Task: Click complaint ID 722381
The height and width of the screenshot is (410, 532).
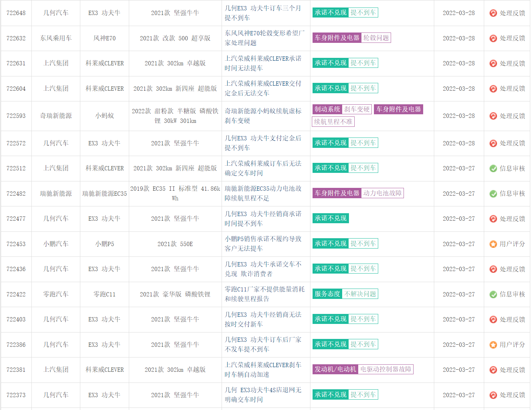Action: [16, 370]
